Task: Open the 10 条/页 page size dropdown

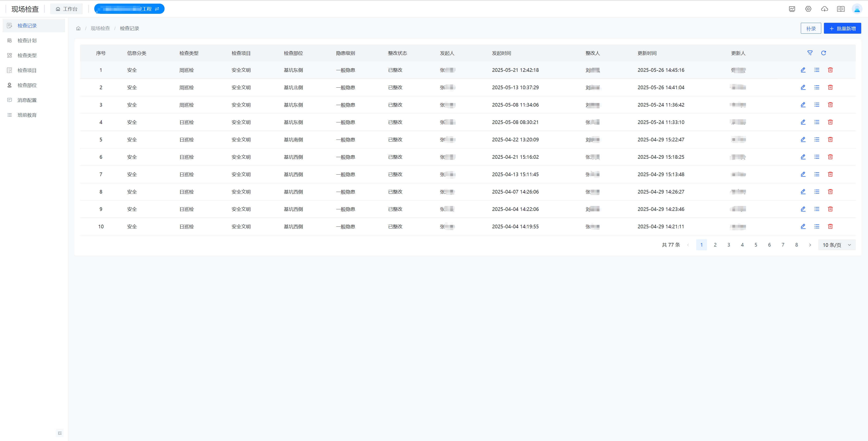Action: (836, 245)
